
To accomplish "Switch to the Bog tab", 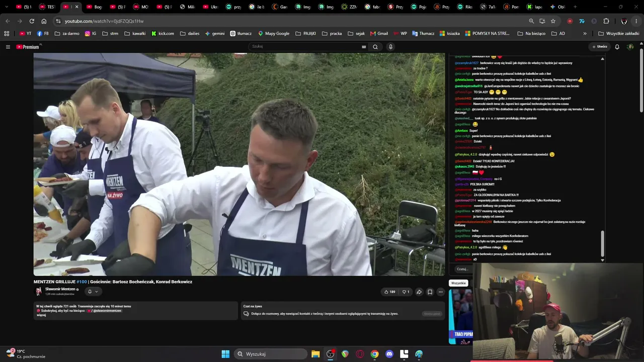I will tap(94, 7).
